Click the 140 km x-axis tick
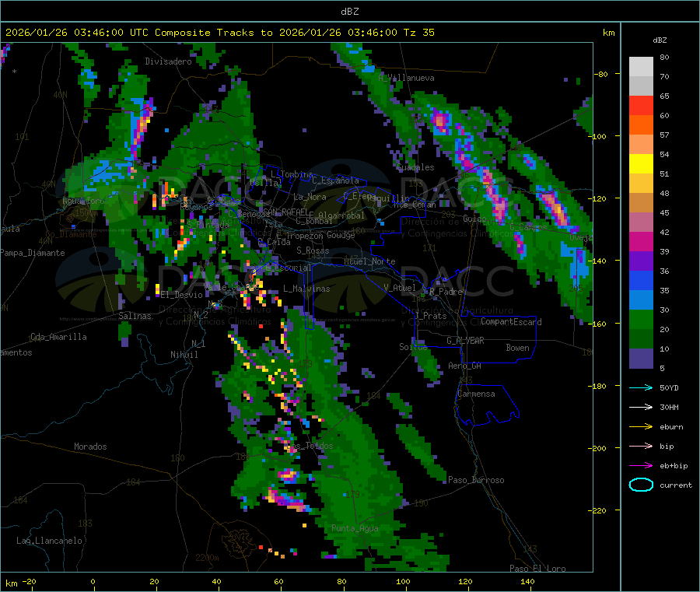Viewport: 700px width, 592px height. [527, 582]
